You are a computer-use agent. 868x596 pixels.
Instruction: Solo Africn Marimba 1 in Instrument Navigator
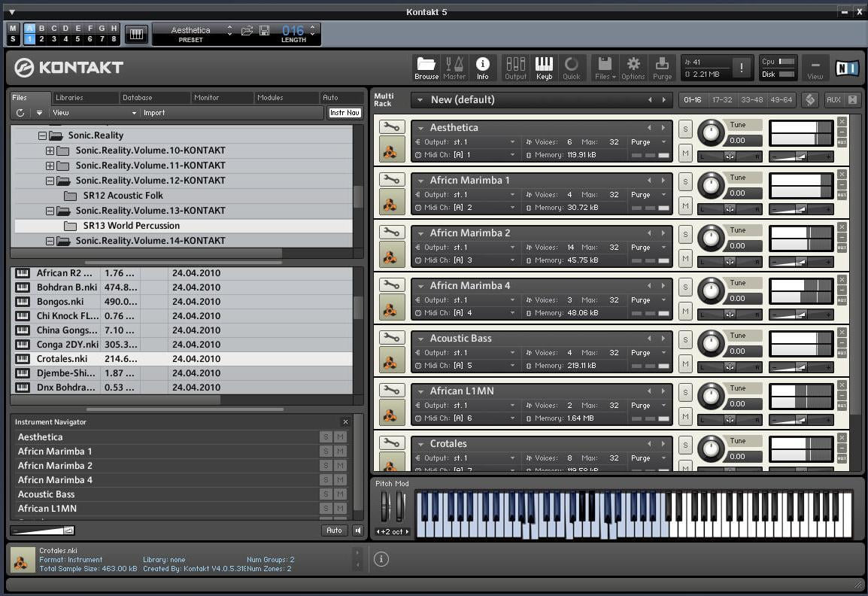[x=326, y=452]
